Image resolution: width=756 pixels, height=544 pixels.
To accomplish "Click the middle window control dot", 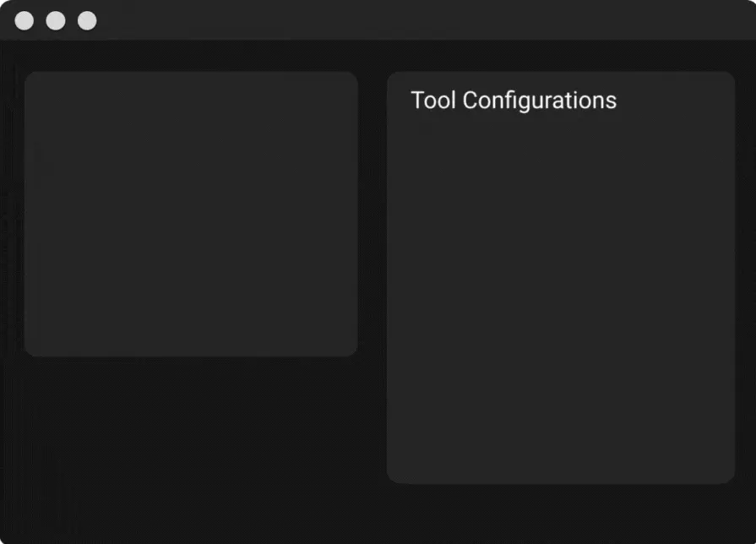I will (x=56, y=20).
